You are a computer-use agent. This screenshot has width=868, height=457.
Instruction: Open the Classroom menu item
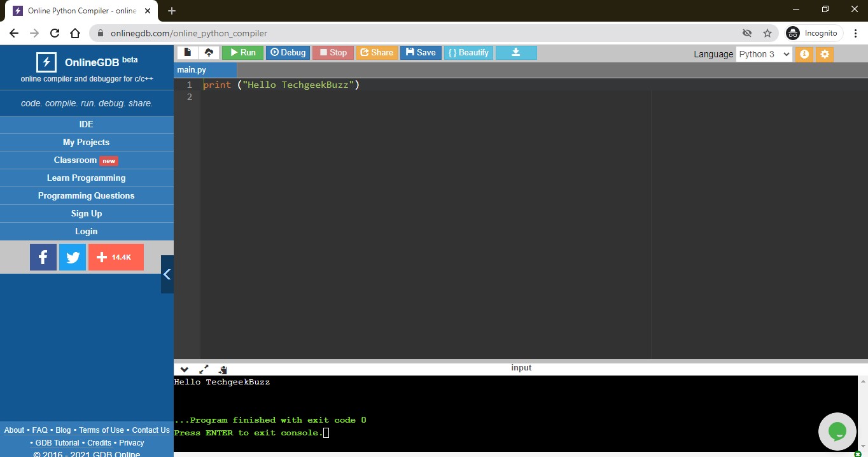tap(86, 160)
